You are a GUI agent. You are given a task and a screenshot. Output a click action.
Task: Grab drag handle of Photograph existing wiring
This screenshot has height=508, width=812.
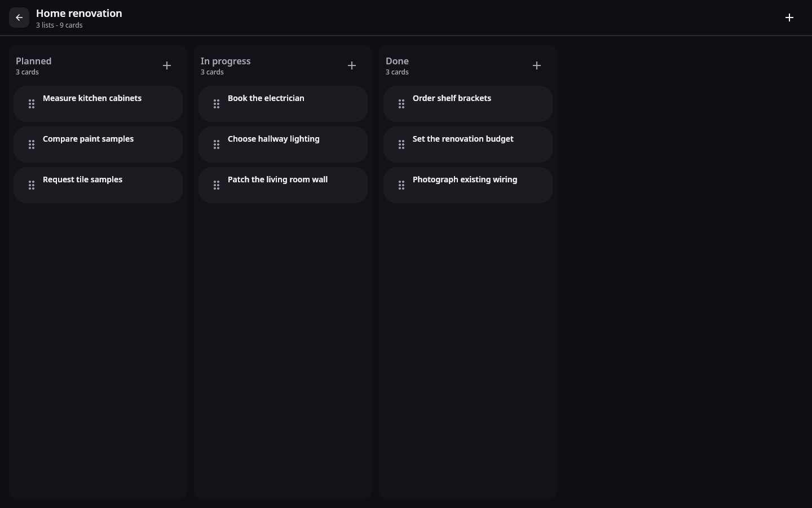[401, 185]
